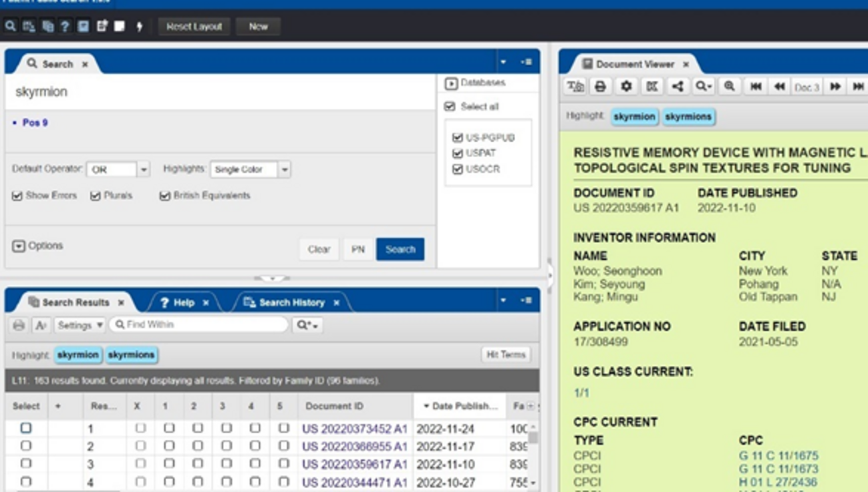This screenshot has width=868, height=492.
Task: Click the translate icon in Document Viewer
Action: click(575, 87)
